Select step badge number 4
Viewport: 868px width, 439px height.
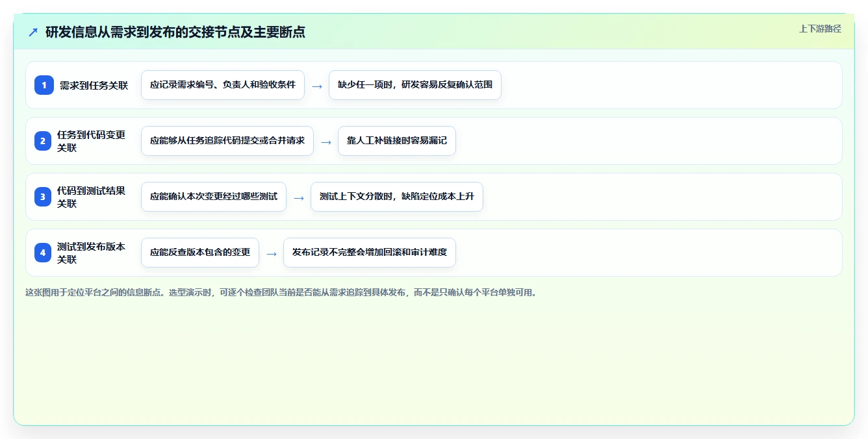click(43, 253)
